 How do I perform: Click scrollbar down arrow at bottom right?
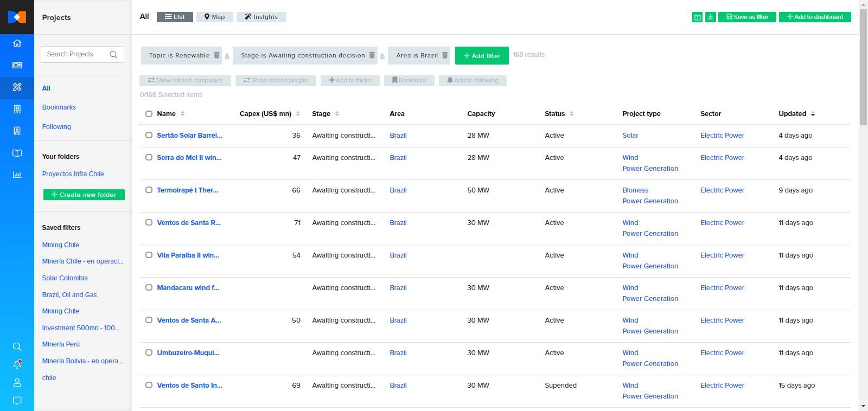[863, 406]
